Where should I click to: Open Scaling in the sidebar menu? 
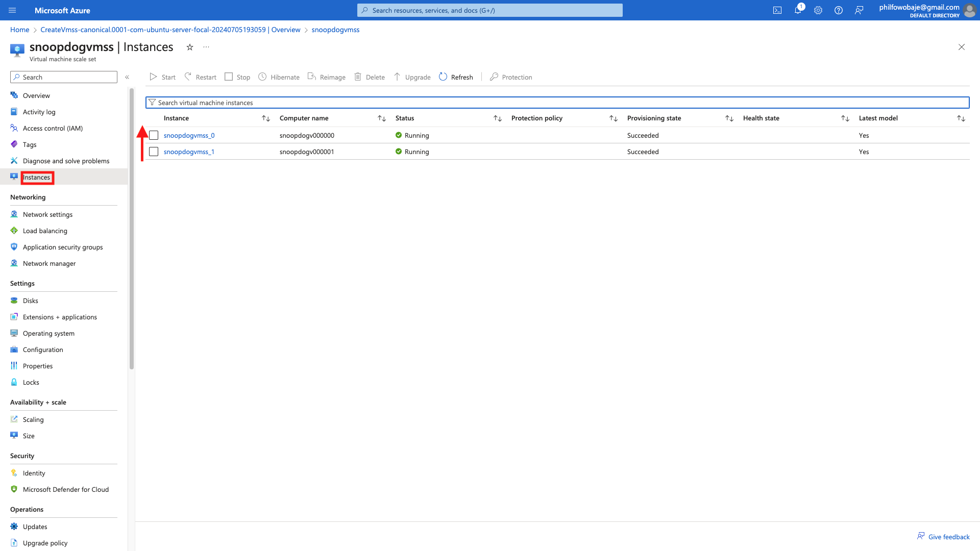(33, 419)
